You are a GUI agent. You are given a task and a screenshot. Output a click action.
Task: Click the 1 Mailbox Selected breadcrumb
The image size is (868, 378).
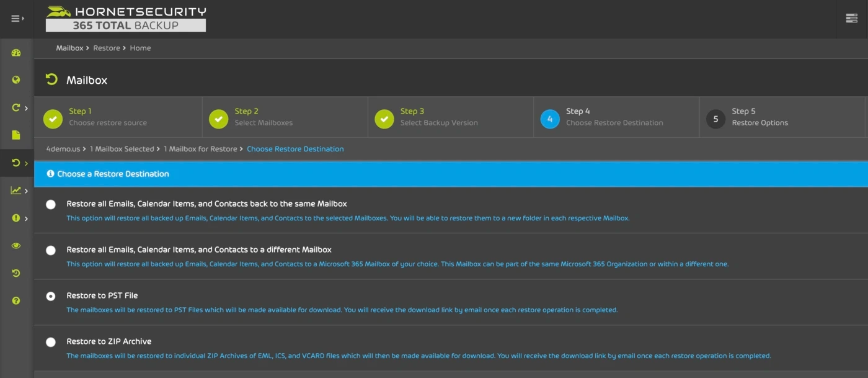(122, 149)
